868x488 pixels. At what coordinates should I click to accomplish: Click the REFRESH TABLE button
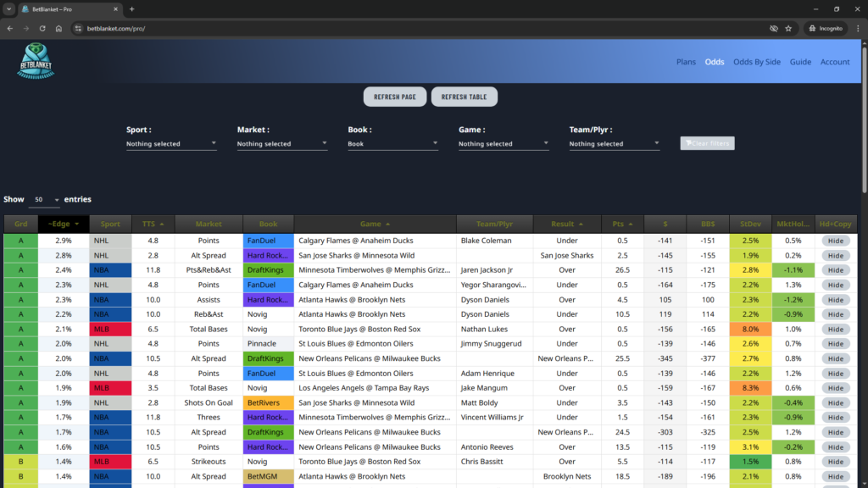[464, 97]
